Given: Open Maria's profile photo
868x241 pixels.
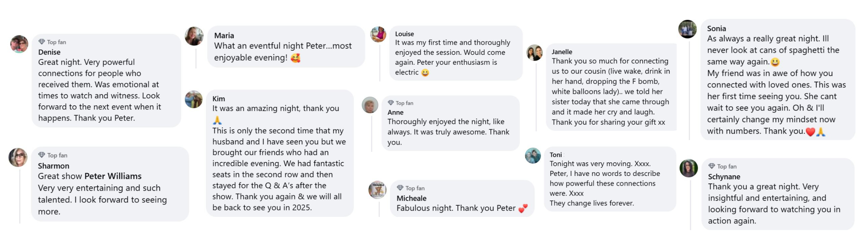Looking at the screenshot, I should coord(194,36).
